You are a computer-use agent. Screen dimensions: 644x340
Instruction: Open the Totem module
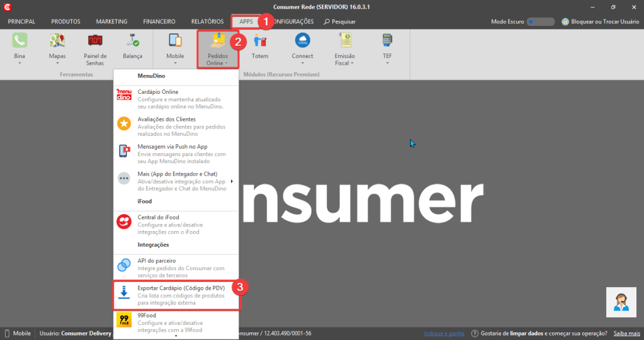259,46
